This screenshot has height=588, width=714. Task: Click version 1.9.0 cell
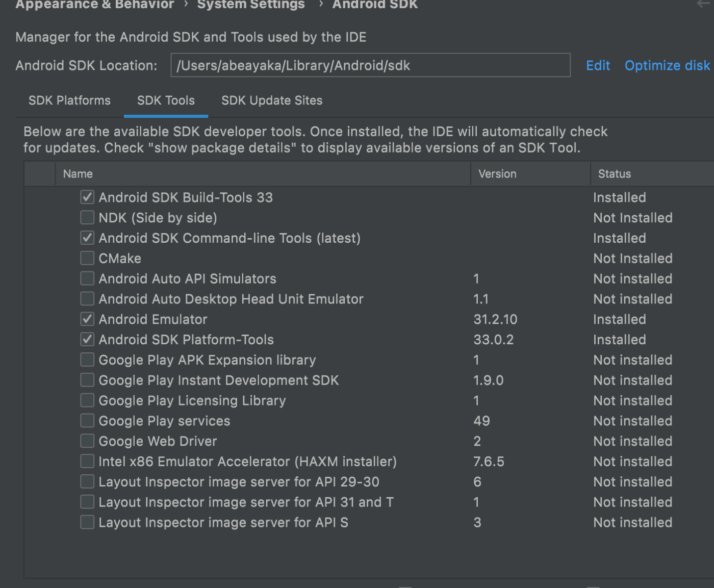click(x=488, y=380)
